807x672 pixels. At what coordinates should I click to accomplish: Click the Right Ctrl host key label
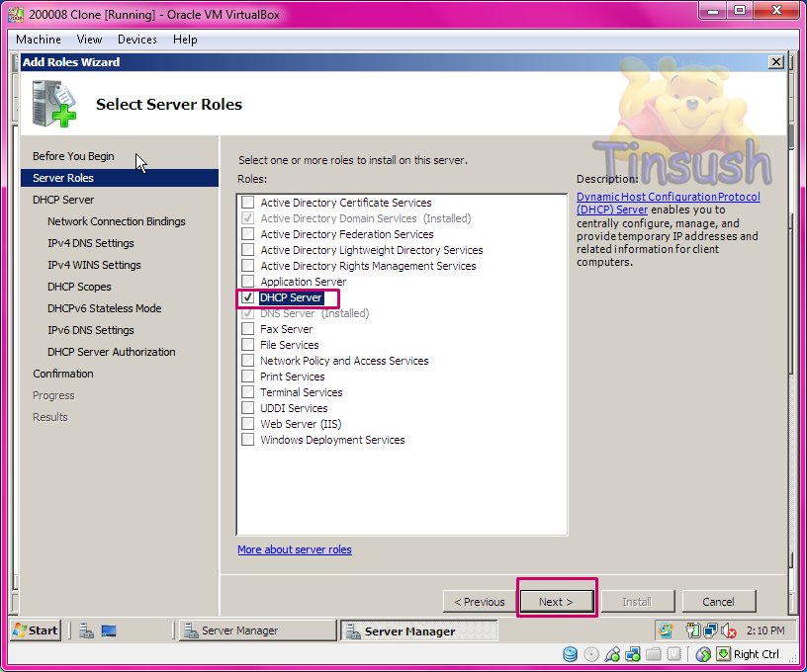pos(756,654)
